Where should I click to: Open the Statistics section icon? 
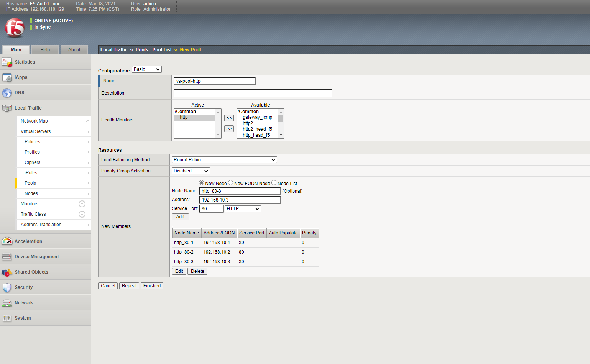[x=7, y=62]
